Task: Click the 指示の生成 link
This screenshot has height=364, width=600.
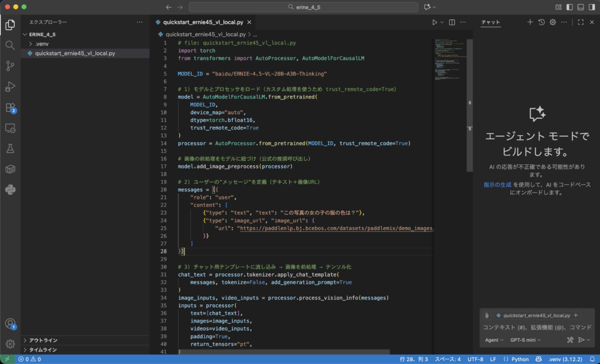Action: coord(497,184)
